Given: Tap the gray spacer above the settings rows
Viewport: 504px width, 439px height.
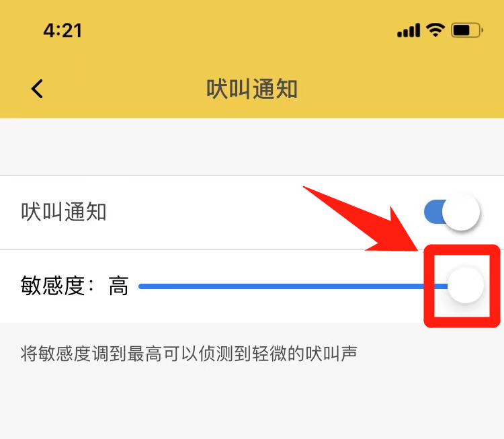Looking at the screenshot, I should (252, 147).
